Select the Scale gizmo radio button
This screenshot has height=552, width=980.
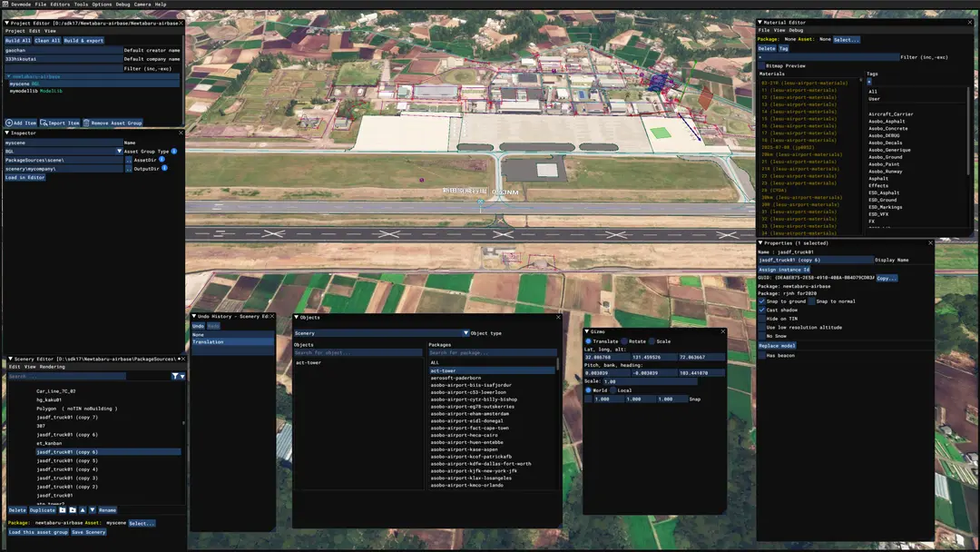pos(652,341)
